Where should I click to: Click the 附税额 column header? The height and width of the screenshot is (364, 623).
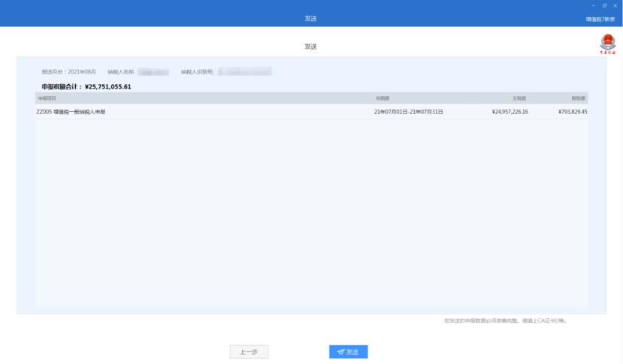(579, 98)
